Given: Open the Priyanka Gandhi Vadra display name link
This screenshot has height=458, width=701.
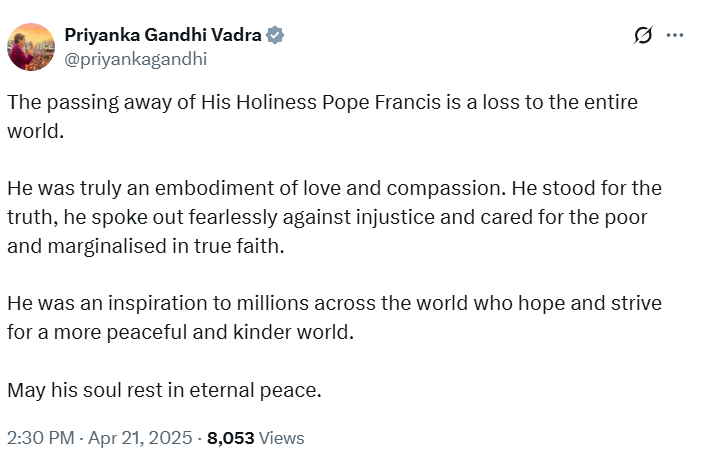Looking at the screenshot, I should pyautogui.click(x=163, y=35).
